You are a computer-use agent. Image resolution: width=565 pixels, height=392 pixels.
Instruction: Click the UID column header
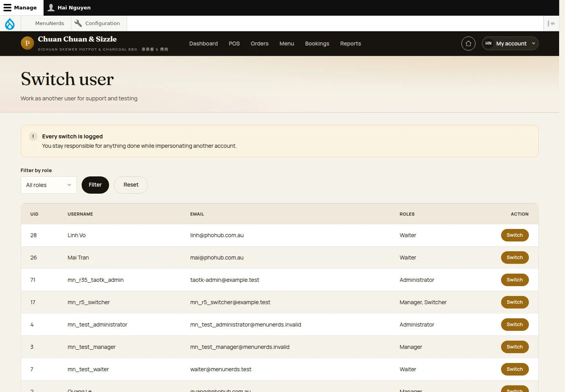[35, 214]
